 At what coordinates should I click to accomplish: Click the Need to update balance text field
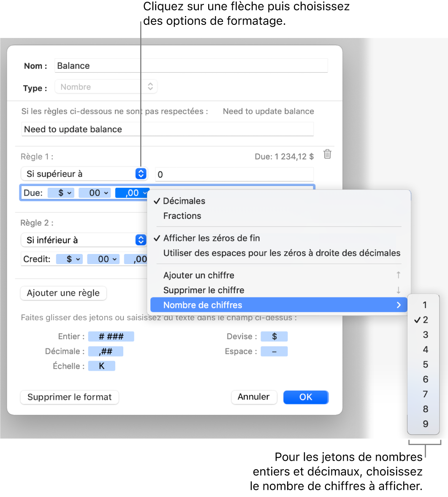[x=167, y=130]
